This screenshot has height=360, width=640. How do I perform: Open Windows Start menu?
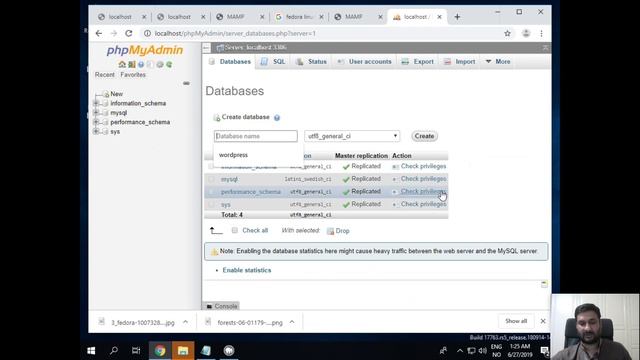tap(91, 351)
